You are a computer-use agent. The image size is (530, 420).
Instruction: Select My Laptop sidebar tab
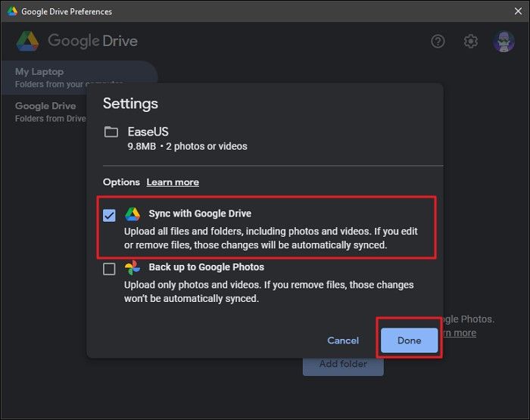click(79, 78)
